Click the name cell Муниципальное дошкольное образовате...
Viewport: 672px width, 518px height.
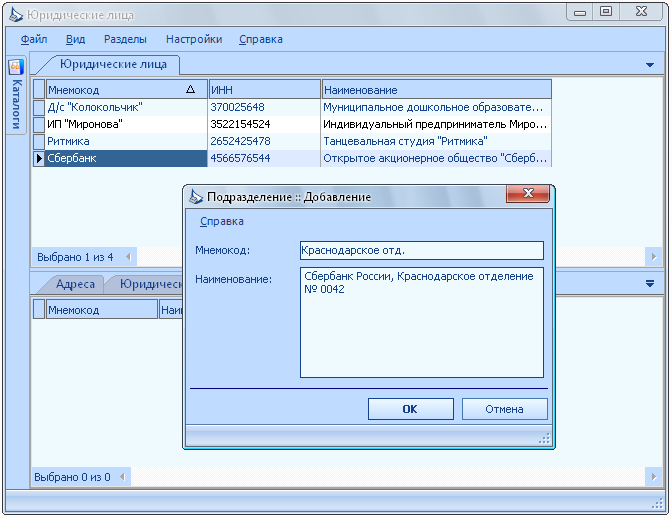(x=436, y=107)
